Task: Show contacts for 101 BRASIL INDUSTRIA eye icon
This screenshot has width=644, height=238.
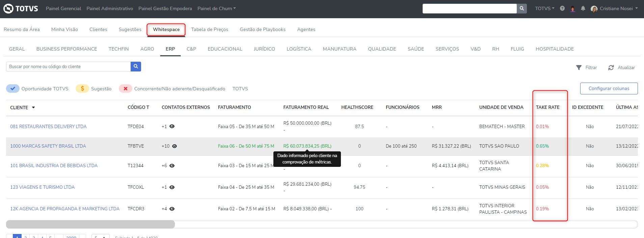Action: (x=172, y=166)
